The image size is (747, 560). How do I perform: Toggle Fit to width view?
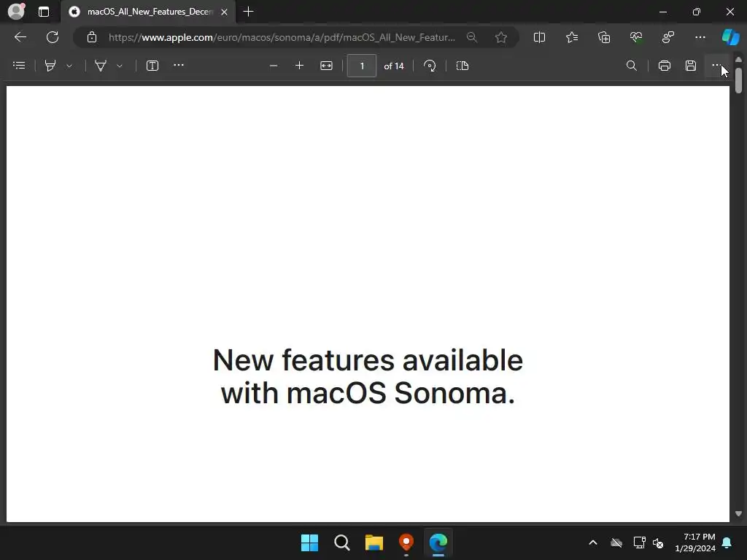pos(326,66)
